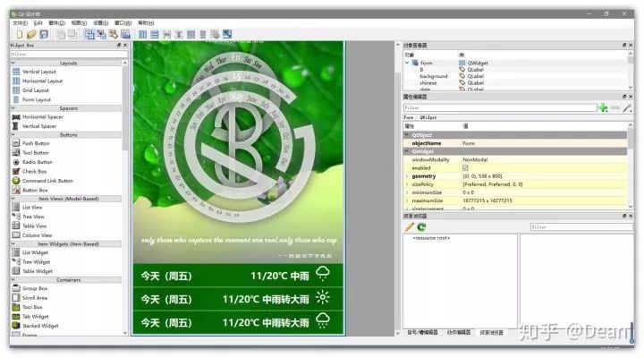Close the Widget Box panel
The width and height of the screenshot is (644, 358).
(125, 46)
